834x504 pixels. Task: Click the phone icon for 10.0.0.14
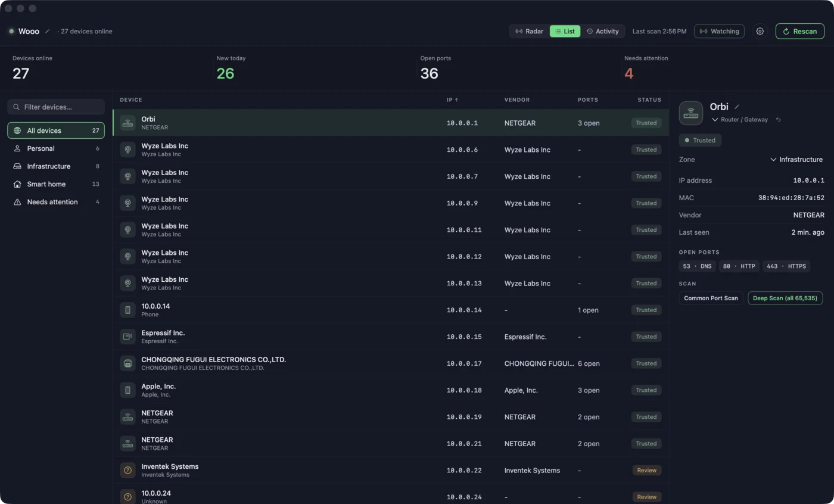[127, 310]
